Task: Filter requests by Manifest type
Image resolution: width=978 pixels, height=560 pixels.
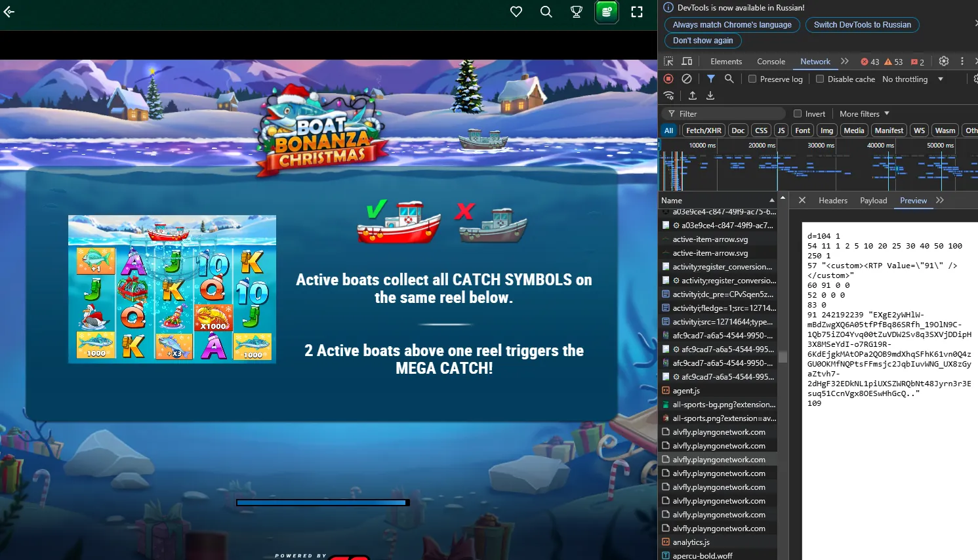Action: (889, 130)
